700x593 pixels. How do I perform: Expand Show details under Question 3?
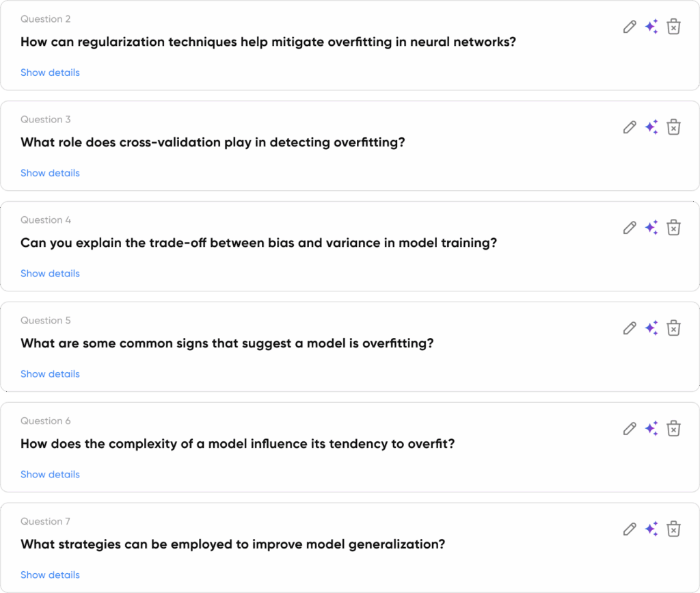pos(50,173)
